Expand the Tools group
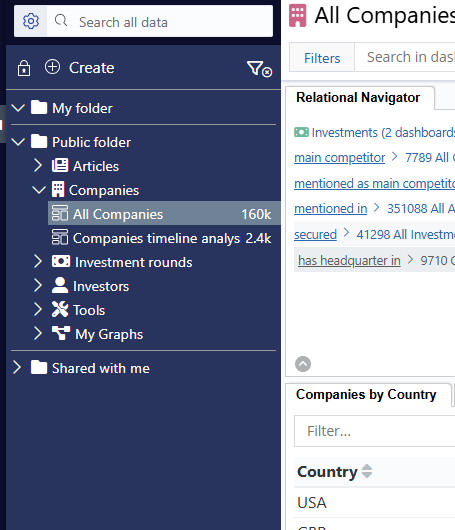 point(38,310)
